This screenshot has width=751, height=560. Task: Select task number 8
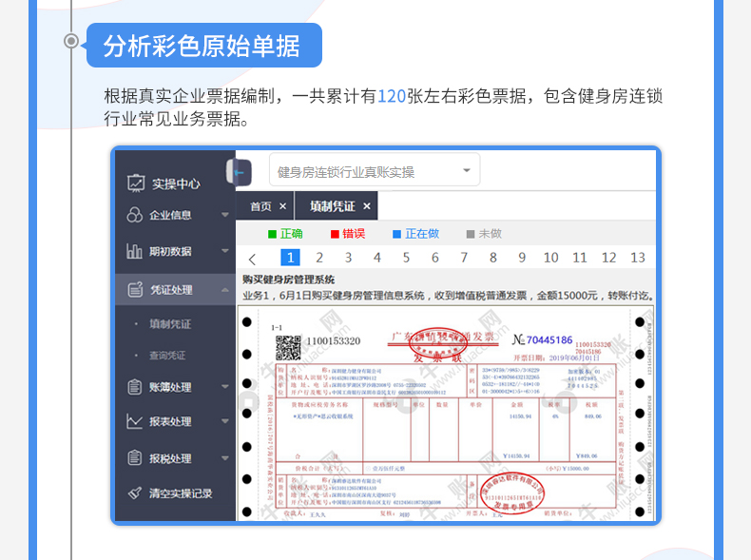[x=492, y=258]
